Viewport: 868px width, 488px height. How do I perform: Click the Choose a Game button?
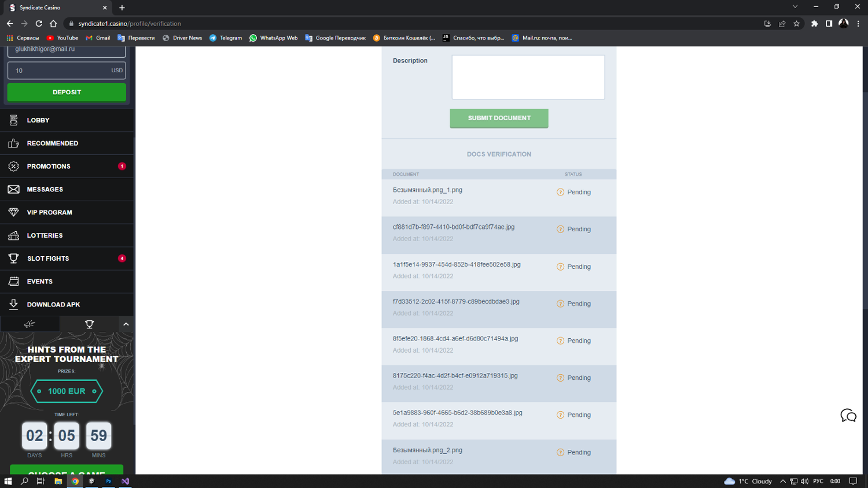click(67, 470)
